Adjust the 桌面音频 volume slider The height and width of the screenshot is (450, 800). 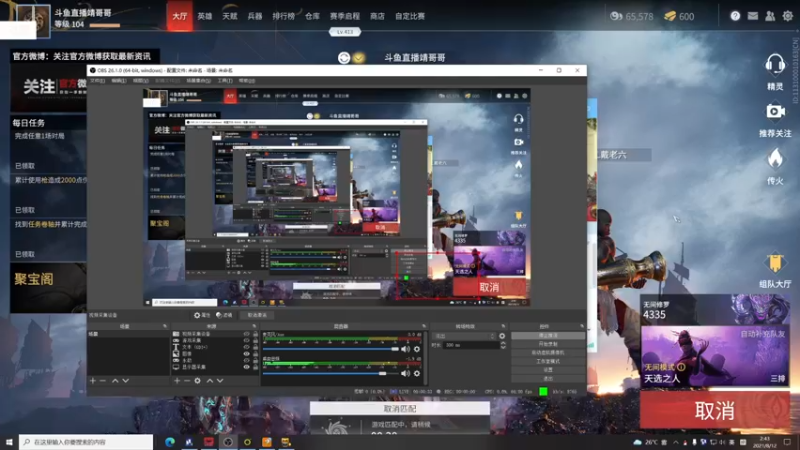(x=331, y=373)
